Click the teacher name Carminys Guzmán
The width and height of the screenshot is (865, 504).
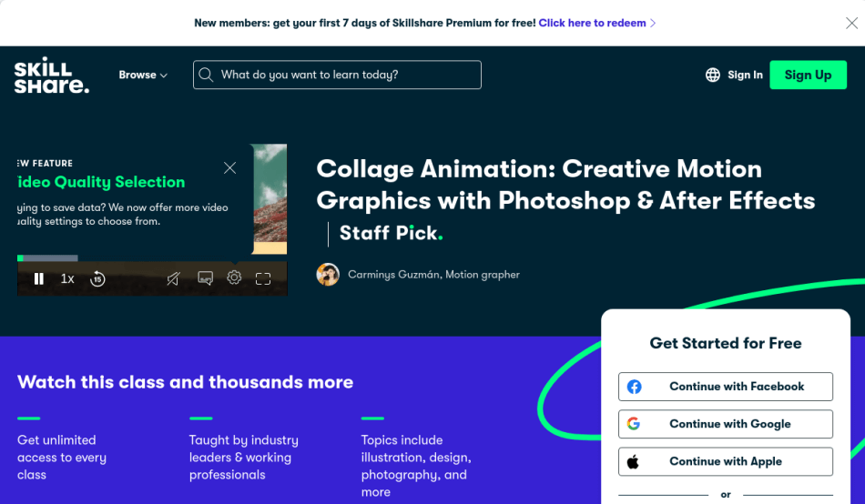(433, 275)
